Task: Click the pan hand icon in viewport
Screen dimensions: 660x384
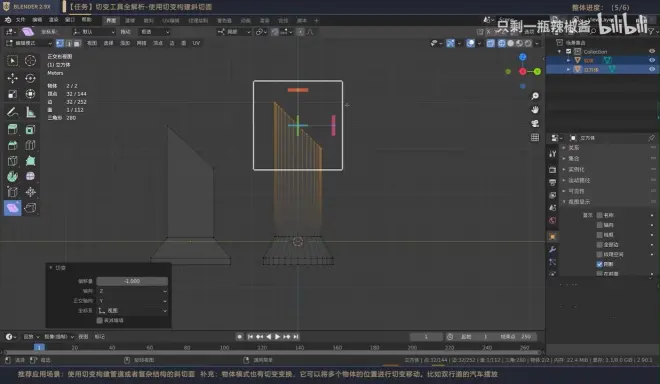Action: 535,110
